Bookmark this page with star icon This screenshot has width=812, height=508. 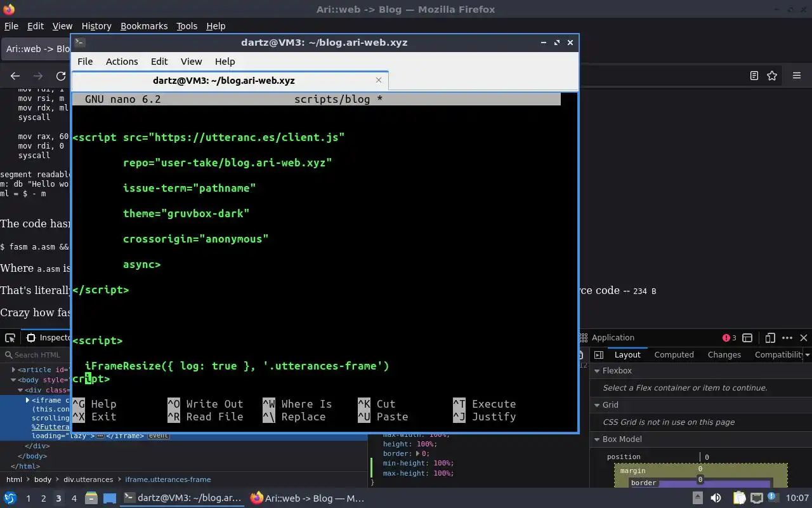[772, 76]
